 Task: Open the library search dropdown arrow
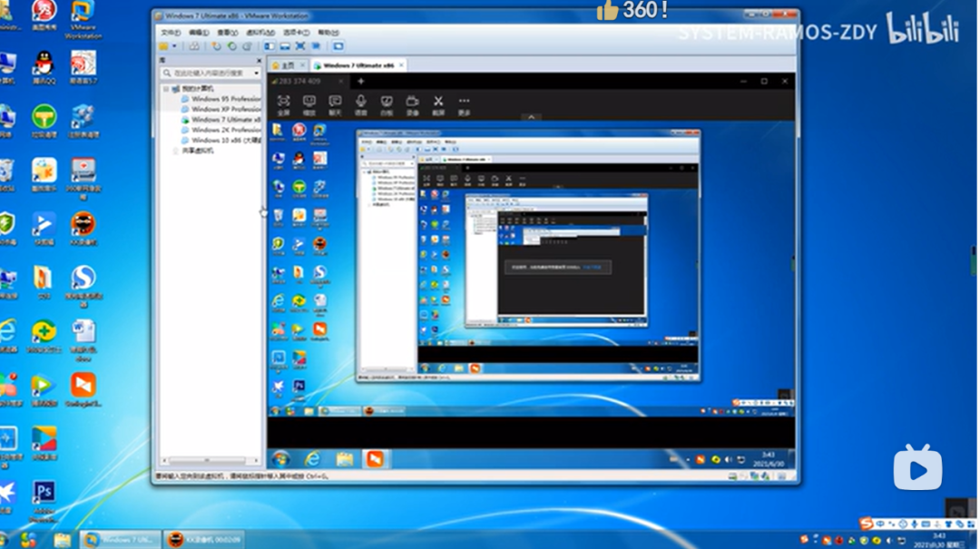[x=256, y=74]
